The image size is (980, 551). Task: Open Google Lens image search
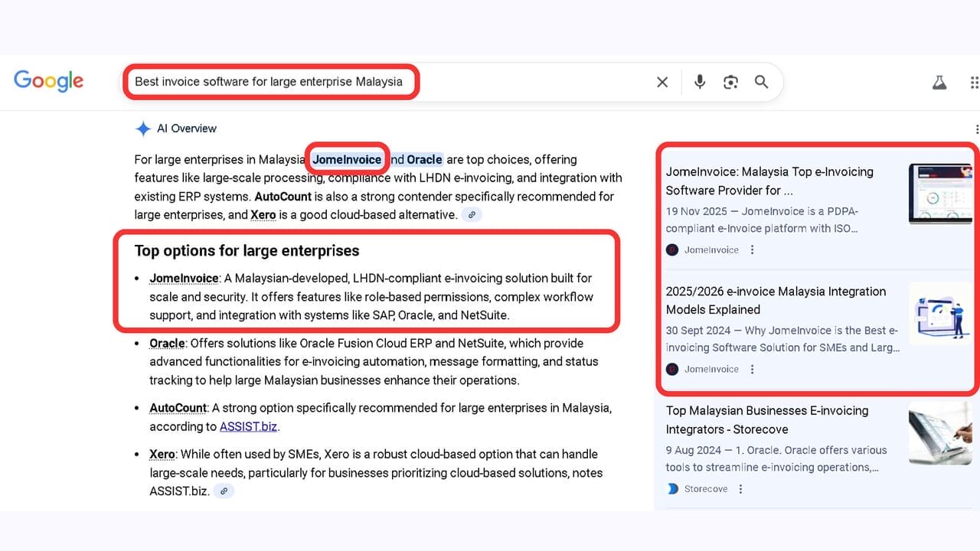click(730, 82)
